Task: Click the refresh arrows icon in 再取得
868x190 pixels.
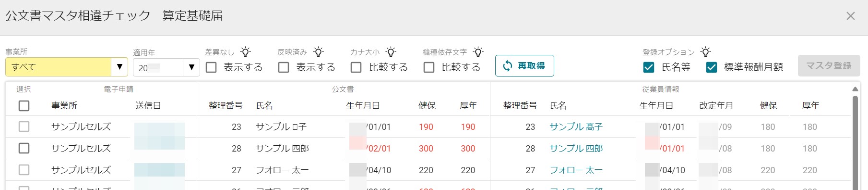Action: click(x=508, y=66)
